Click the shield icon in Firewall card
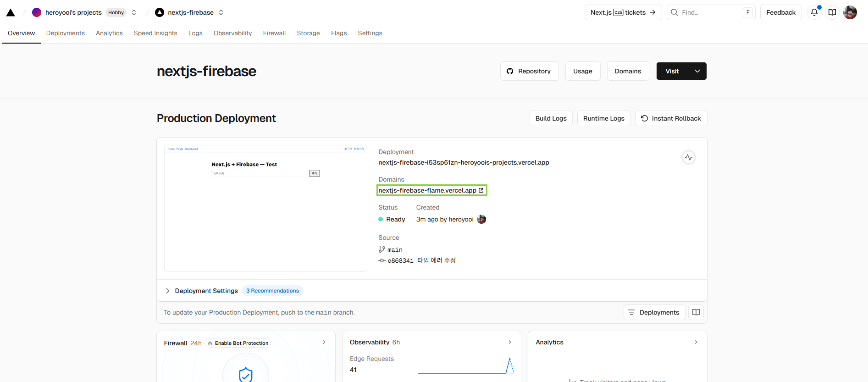 point(246,374)
